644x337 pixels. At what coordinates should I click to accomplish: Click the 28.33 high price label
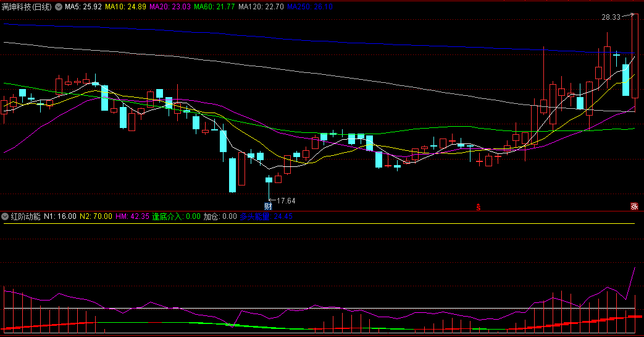tap(611, 17)
